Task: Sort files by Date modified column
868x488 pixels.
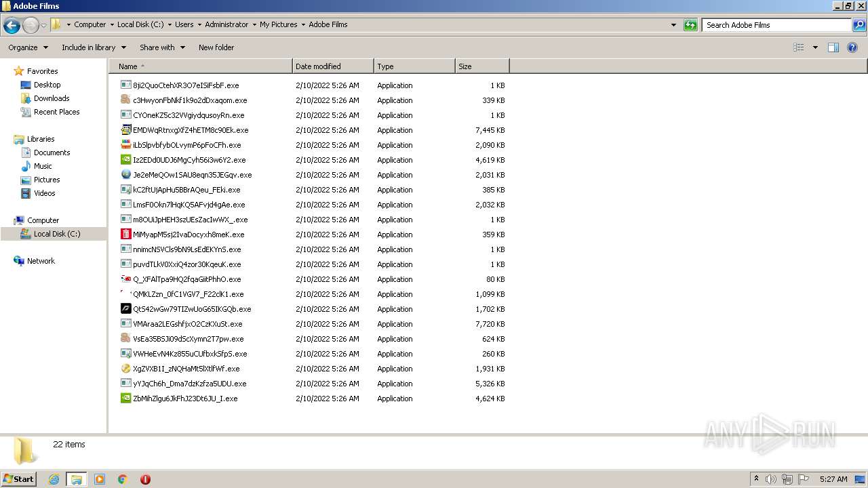Action: point(333,66)
